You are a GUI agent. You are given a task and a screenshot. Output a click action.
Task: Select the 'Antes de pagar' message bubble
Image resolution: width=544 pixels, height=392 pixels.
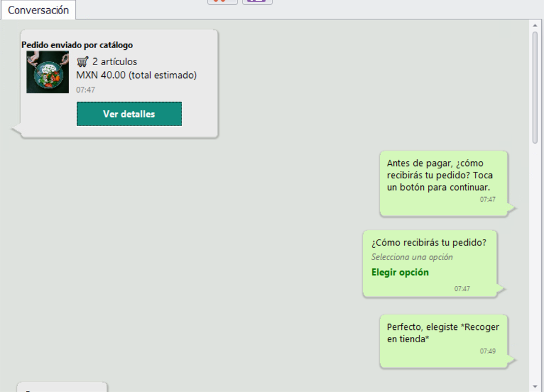pos(444,183)
